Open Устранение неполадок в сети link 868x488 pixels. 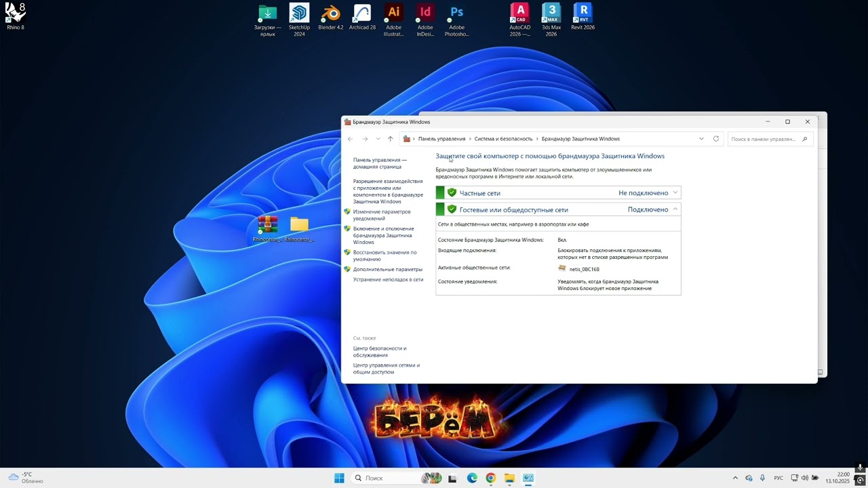click(x=388, y=279)
